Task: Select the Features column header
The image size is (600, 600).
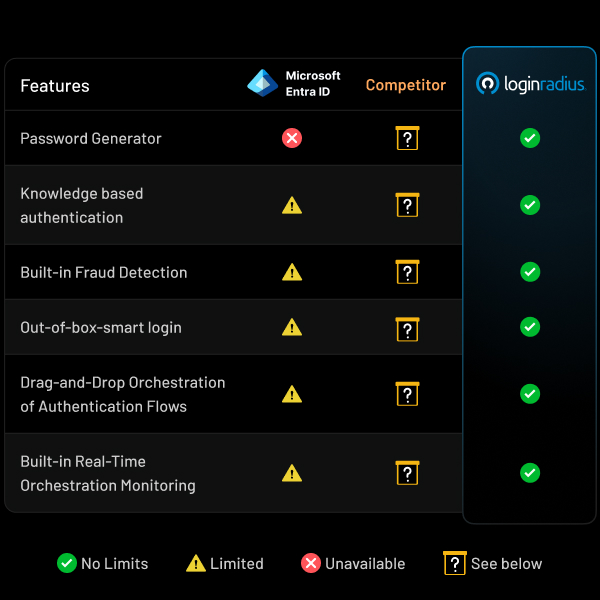Action: pos(55,86)
